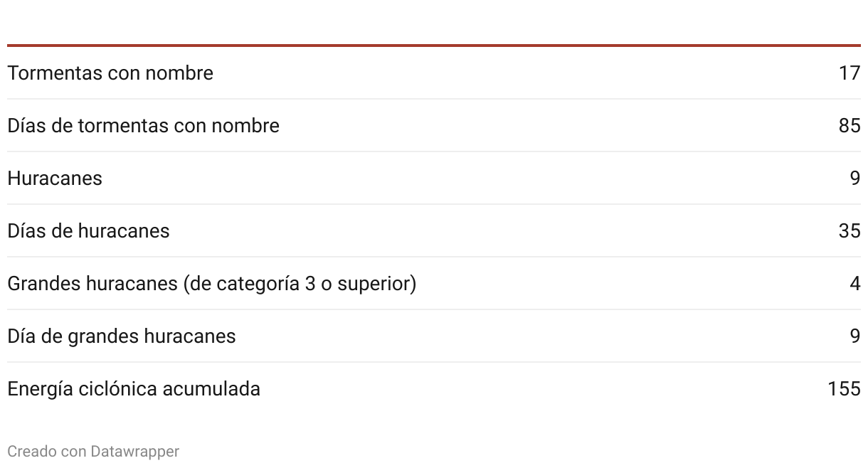The width and height of the screenshot is (868, 468).
Task: Click the 'Días de huracanes' label
Action: (x=88, y=231)
